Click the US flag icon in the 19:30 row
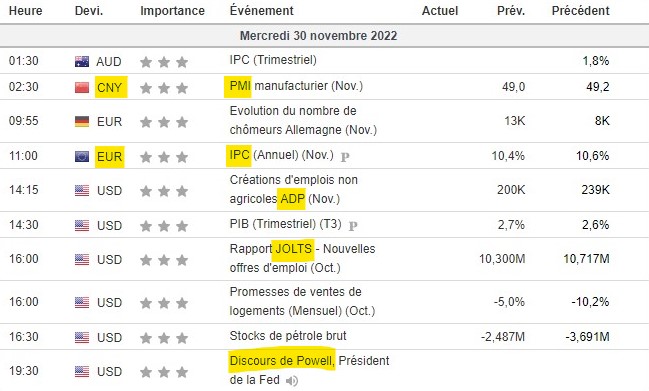Viewport: 649px width, 391px height. 82,372
